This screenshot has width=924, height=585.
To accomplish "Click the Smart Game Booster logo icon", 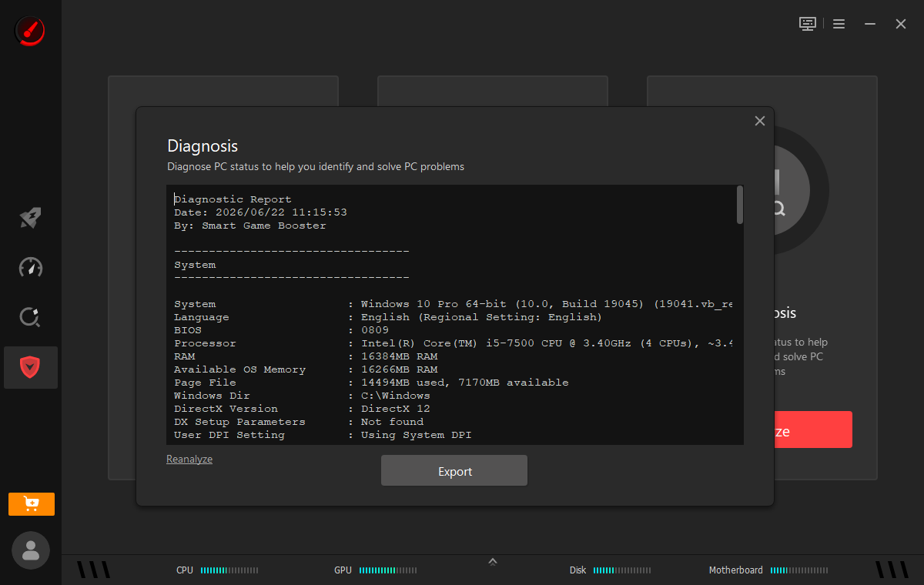I will pos(29,31).
